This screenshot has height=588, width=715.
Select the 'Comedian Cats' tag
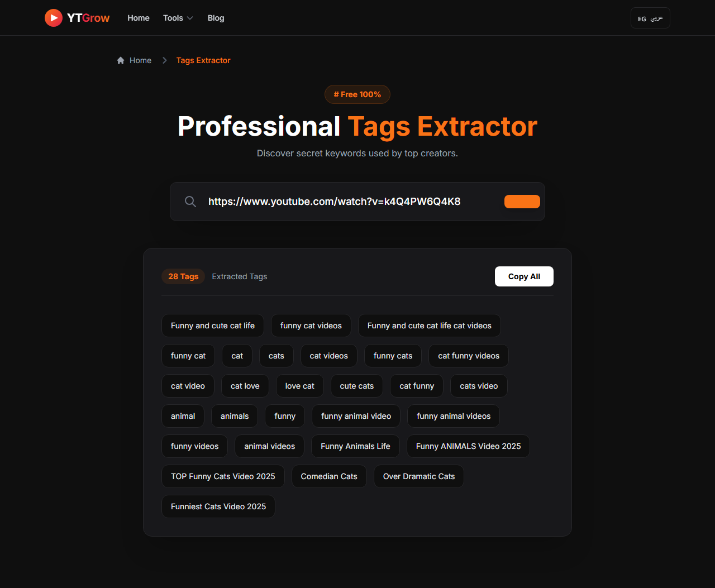pyautogui.click(x=329, y=476)
